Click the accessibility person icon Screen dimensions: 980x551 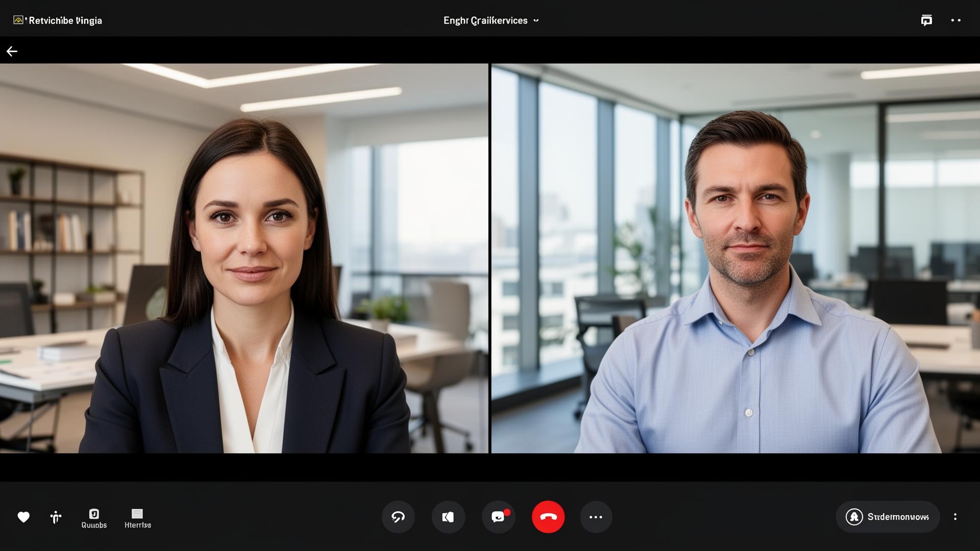[x=56, y=518]
